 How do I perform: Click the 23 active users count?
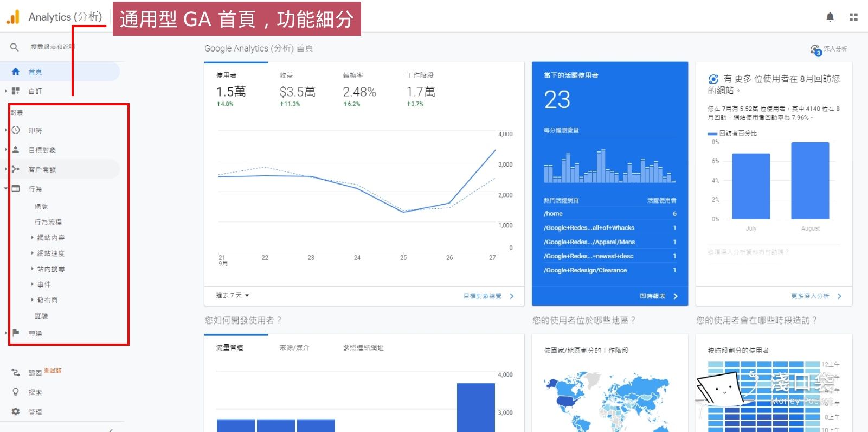point(557,99)
